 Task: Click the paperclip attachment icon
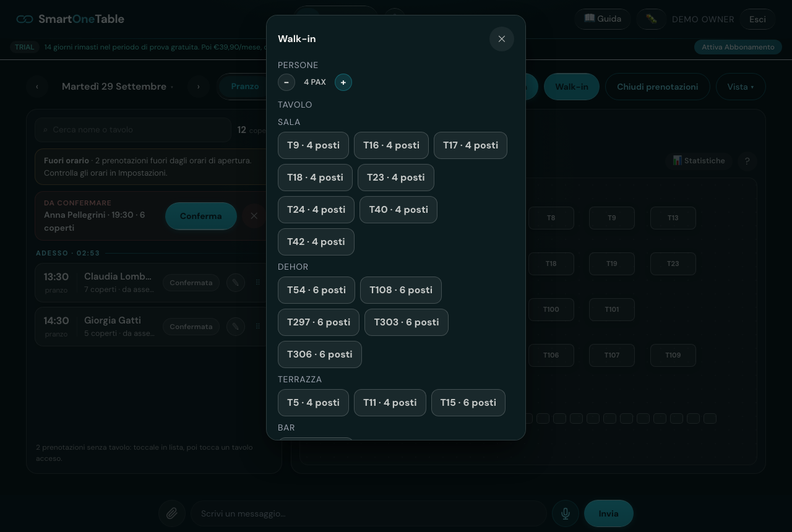172,513
